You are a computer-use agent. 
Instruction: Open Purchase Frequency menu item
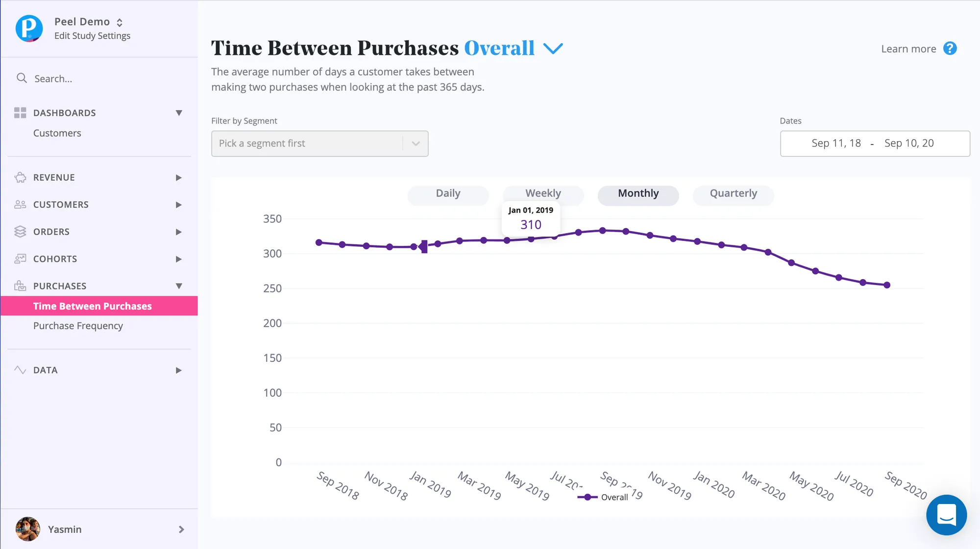pos(78,326)
